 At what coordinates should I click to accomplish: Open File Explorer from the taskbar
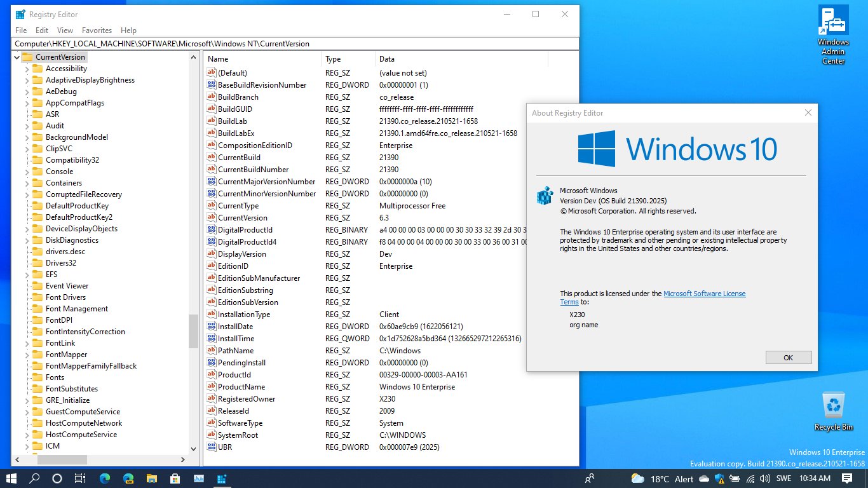click(152, 478)
